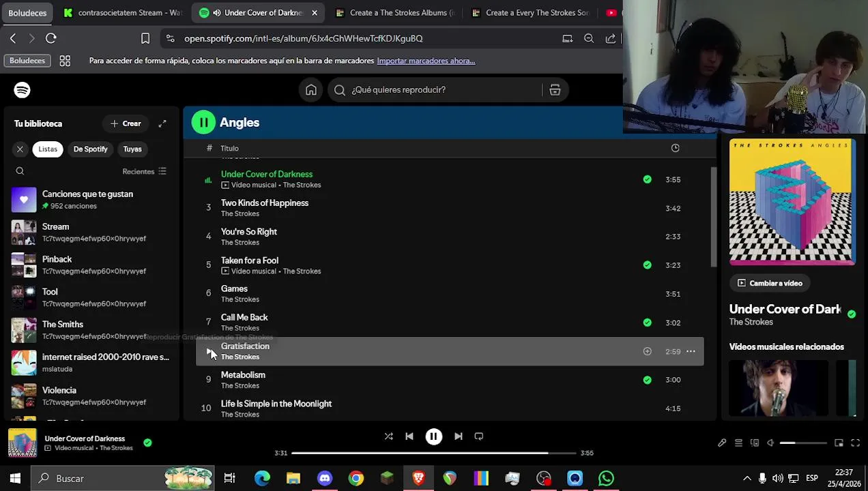Click the Spotify logo icon

click(22, 90)
